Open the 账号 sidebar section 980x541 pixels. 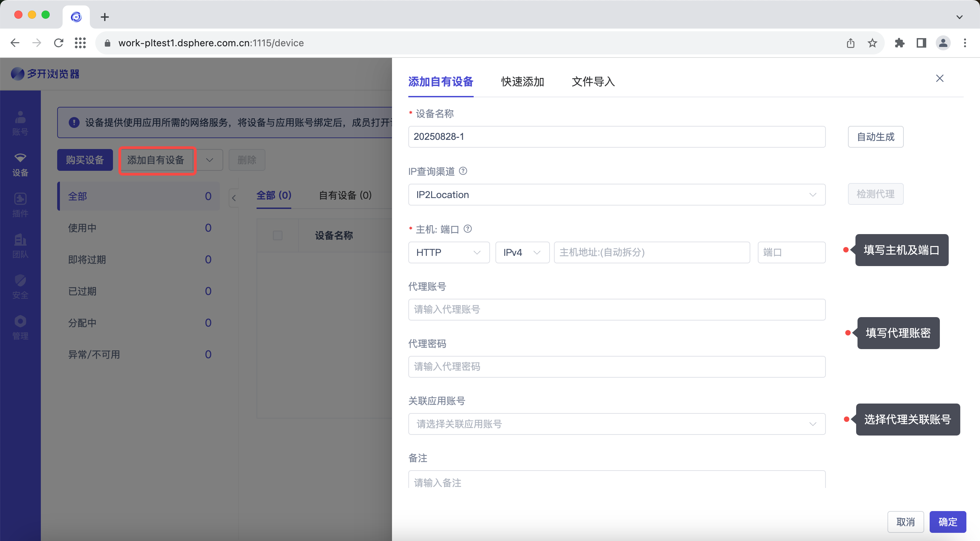tap(20, 123)
